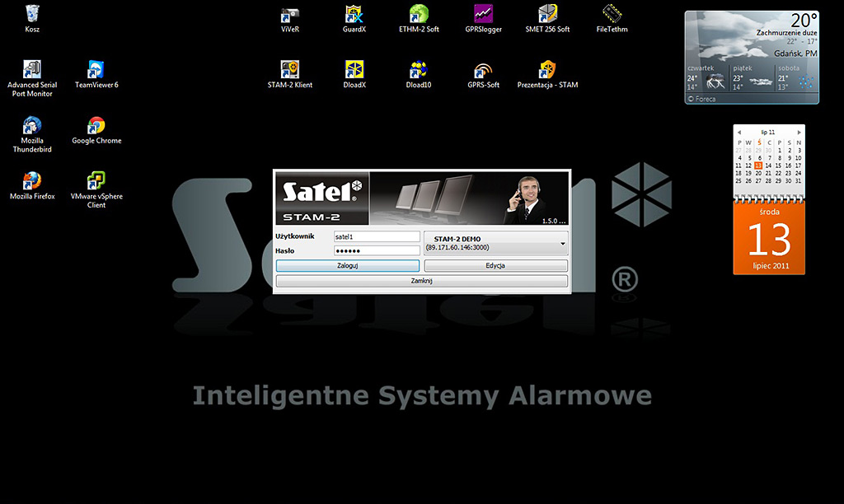Expand the STAM-2 DEMO server dropdown

click(x=562, y=244)
